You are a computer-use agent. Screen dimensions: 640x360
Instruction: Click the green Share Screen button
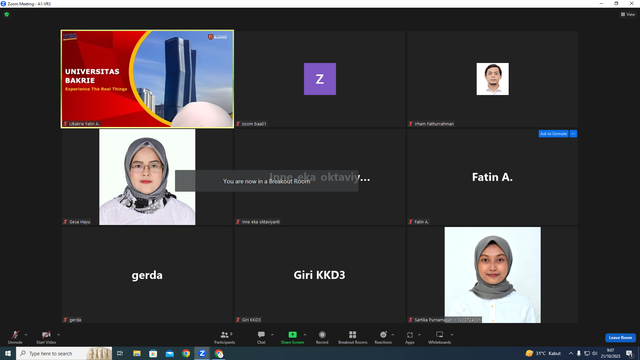tap(292, 337)
